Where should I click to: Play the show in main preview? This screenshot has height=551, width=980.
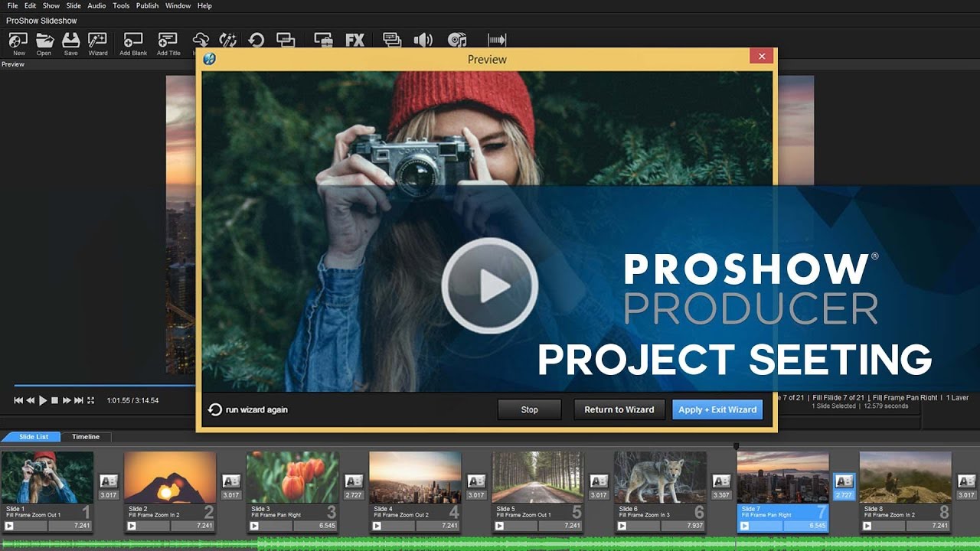43,400
